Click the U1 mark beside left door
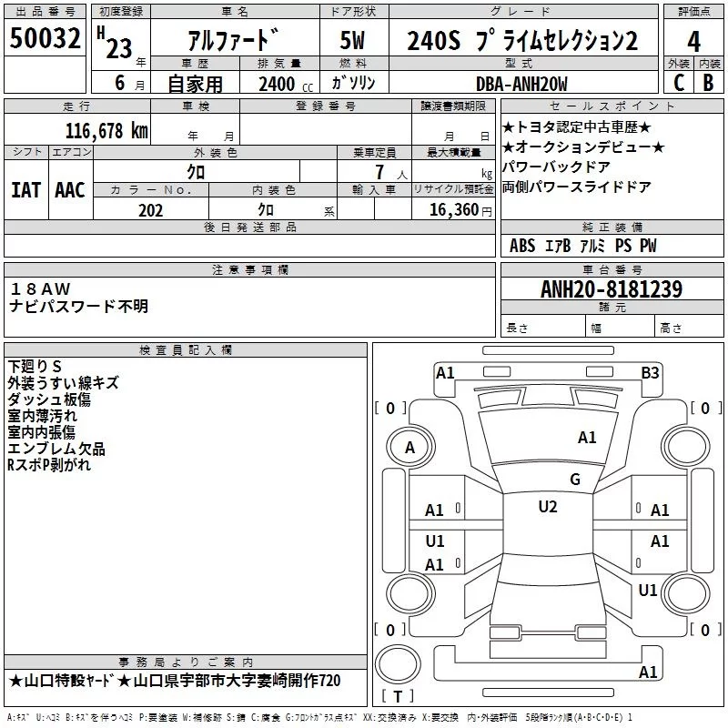 pos(435,541)
